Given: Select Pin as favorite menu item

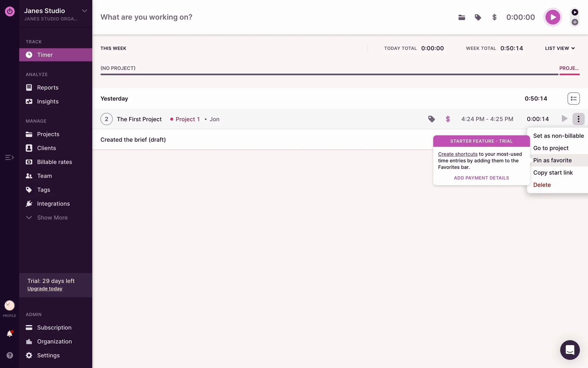Looking at the screenshot, I should coord(552,160).
